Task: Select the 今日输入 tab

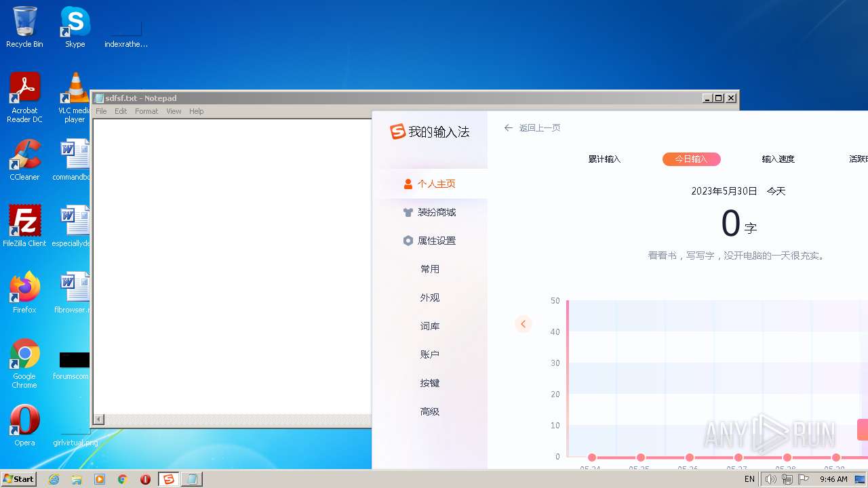Action: pos(691,159)
